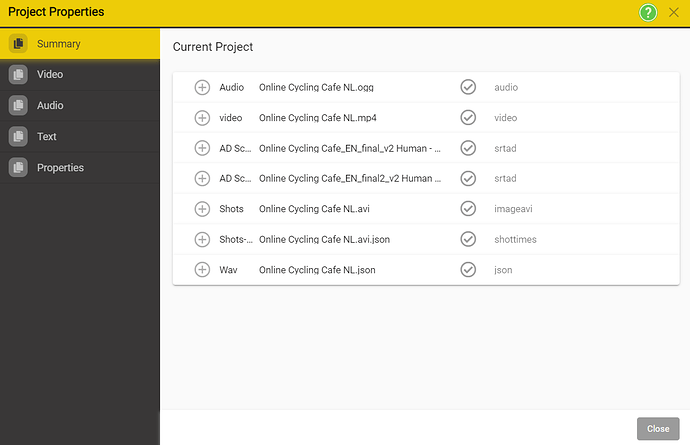
Task: Click the Audio document icon in sidebar
Action: (x=18, y=106)
